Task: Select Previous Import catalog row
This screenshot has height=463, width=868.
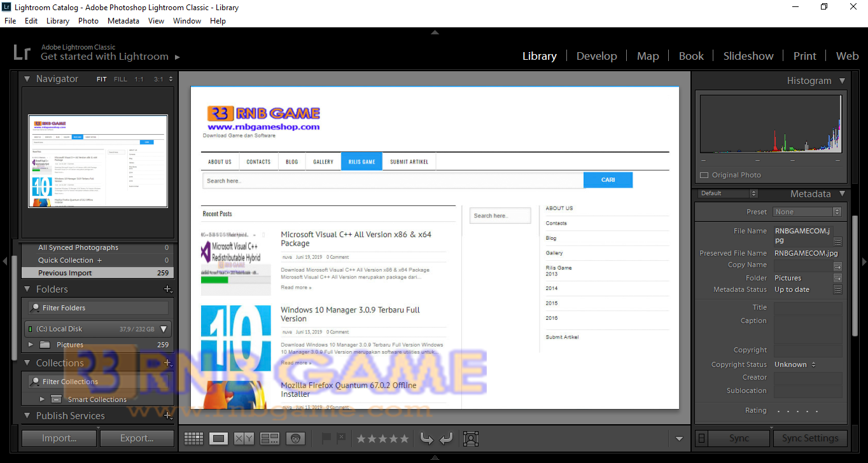Action: click(97, 273)
